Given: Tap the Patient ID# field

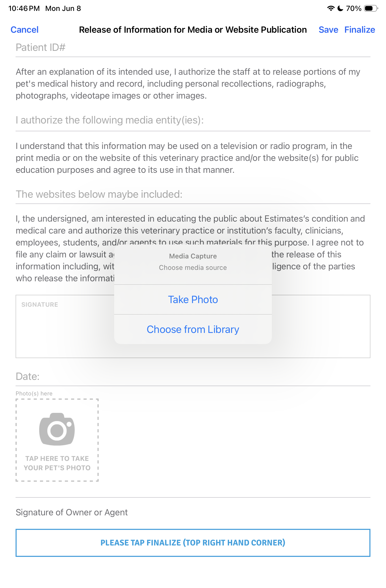Looking at the screenshot, I should pos(193,48).
